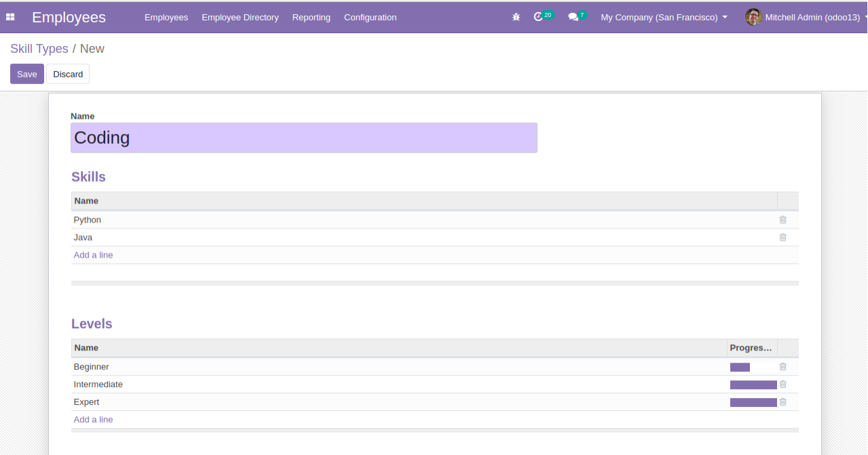The image size is (868, 455).
Task: Open the debug bug icon menu
Action: pyautogui.click(x=516, y=17)
